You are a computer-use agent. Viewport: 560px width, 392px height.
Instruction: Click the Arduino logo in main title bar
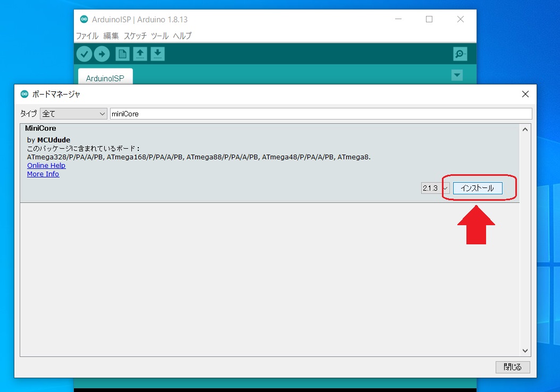(x=84, y=19)
